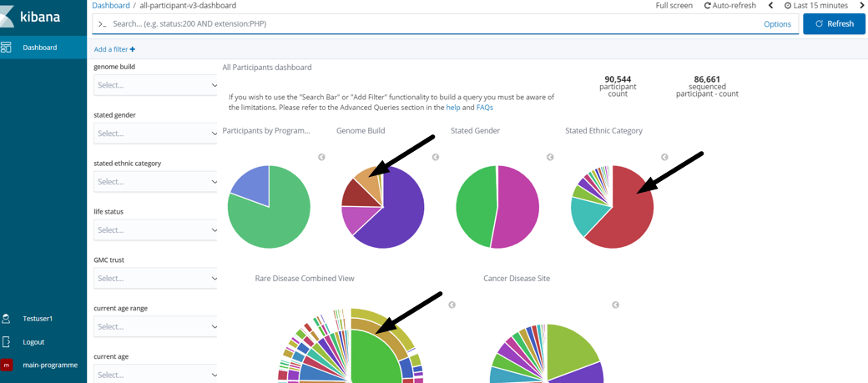Click the green slice of Stated Gender pie
Image resolution: width=868 pixels, height=383 pixels.
(x=476, y=208)
